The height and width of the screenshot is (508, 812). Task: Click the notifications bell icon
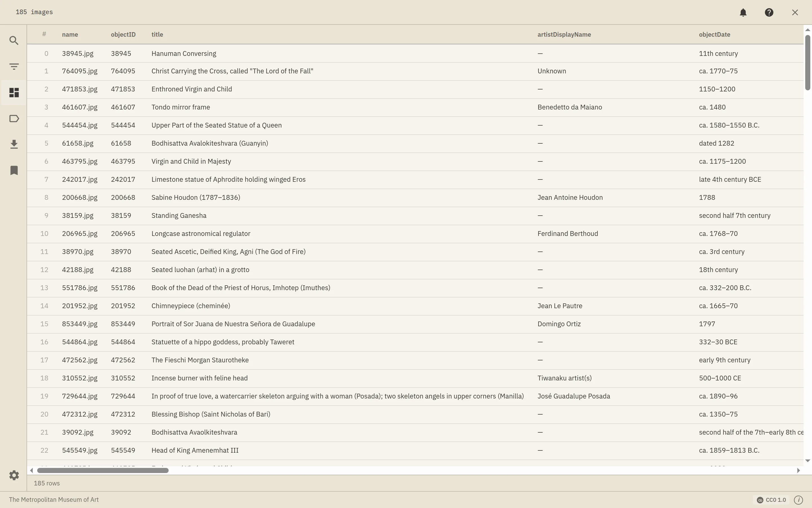(x=743, y=12)
